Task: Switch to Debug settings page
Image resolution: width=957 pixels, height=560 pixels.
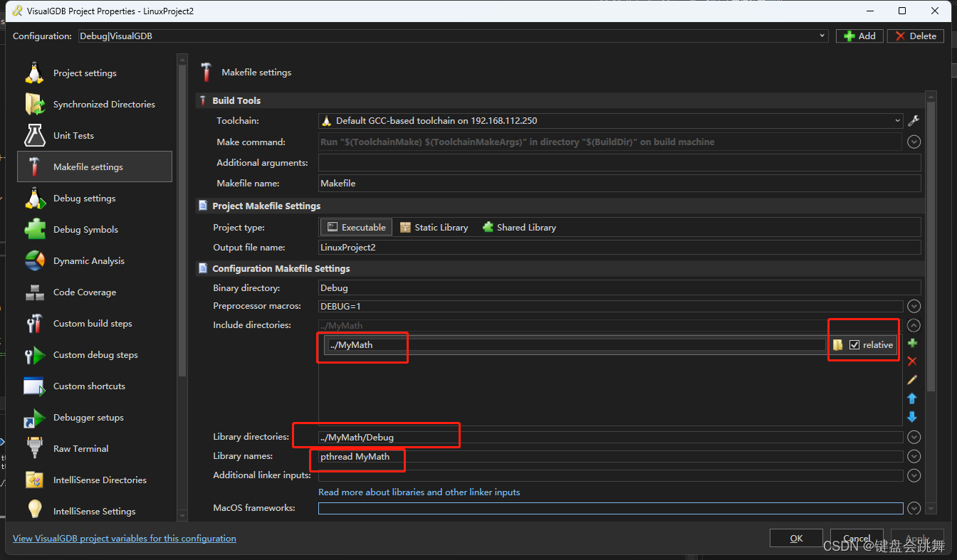Action: point(95,198)
